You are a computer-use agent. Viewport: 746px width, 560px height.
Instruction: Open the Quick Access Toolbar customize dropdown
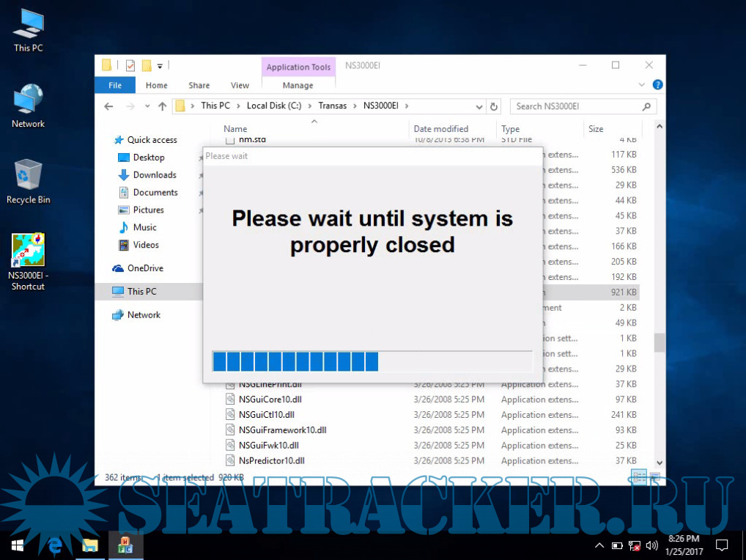[x=160, y=66]
